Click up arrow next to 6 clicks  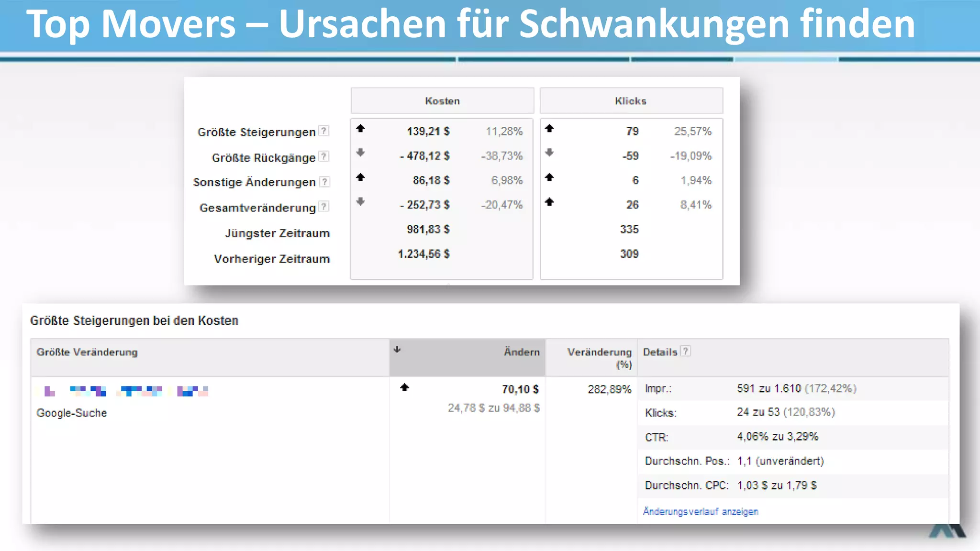coord(549,177)
